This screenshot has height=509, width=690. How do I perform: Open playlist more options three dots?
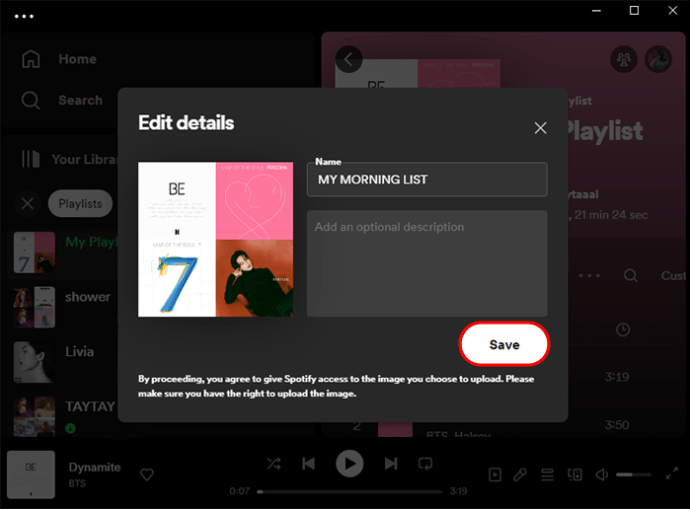pyautogui.click(x=590, y=276)
